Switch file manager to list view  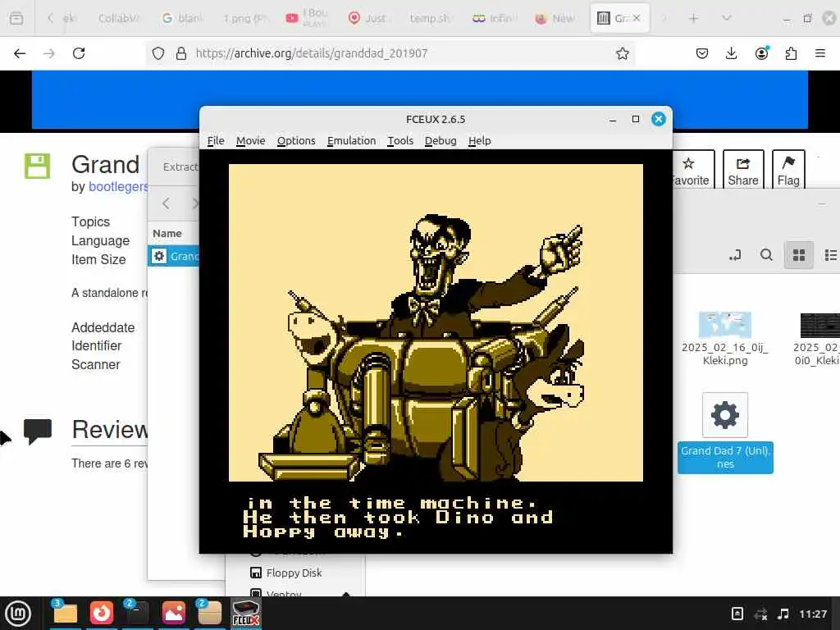[x=830, y=255]
